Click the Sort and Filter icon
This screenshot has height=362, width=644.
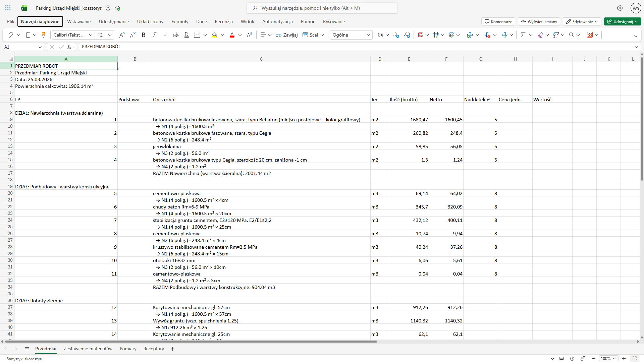point(556,35)
